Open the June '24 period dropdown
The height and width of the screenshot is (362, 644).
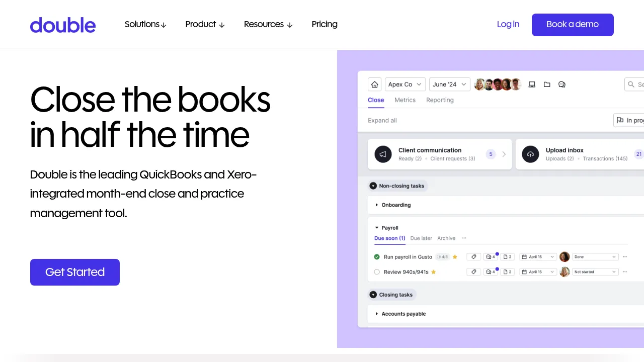pyautogui.click(x=449, y=84)
